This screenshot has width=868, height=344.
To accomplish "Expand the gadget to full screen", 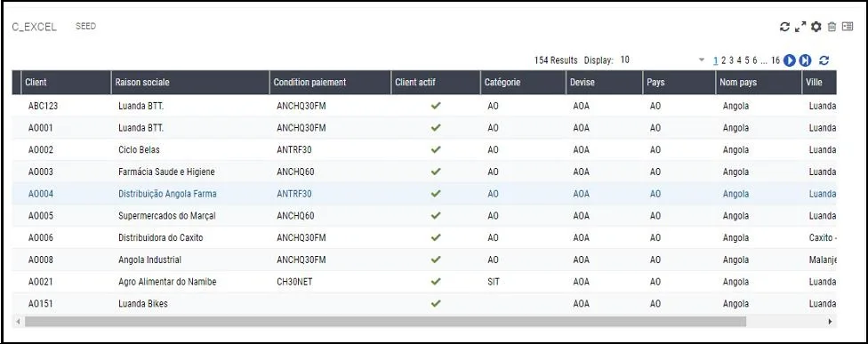I will click(x=800, y=27).
